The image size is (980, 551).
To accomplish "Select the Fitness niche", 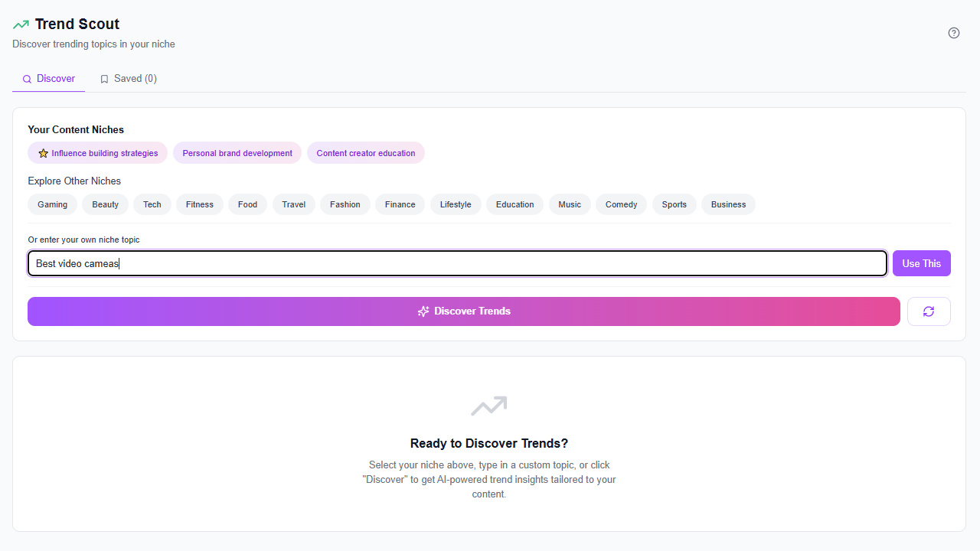I will point(200,204).
